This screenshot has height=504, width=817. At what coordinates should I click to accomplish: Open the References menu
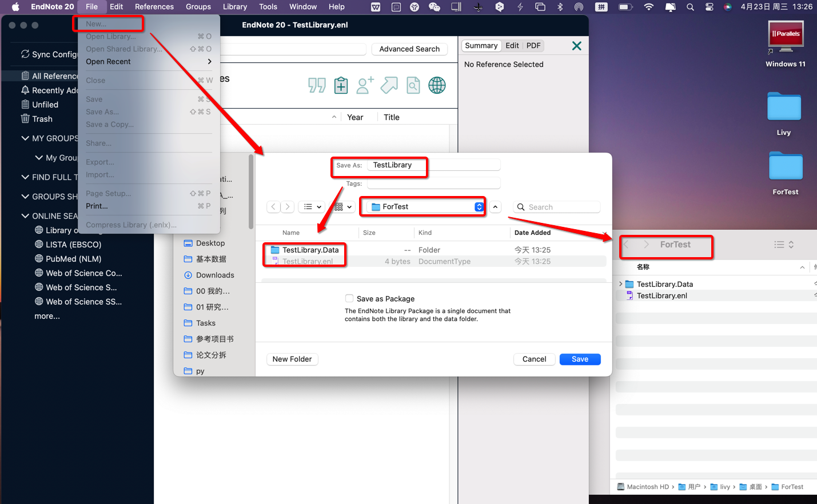[x=154, y=7]
